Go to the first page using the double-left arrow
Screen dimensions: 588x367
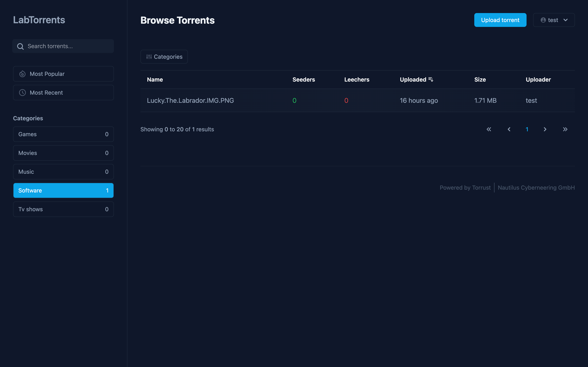489,129
